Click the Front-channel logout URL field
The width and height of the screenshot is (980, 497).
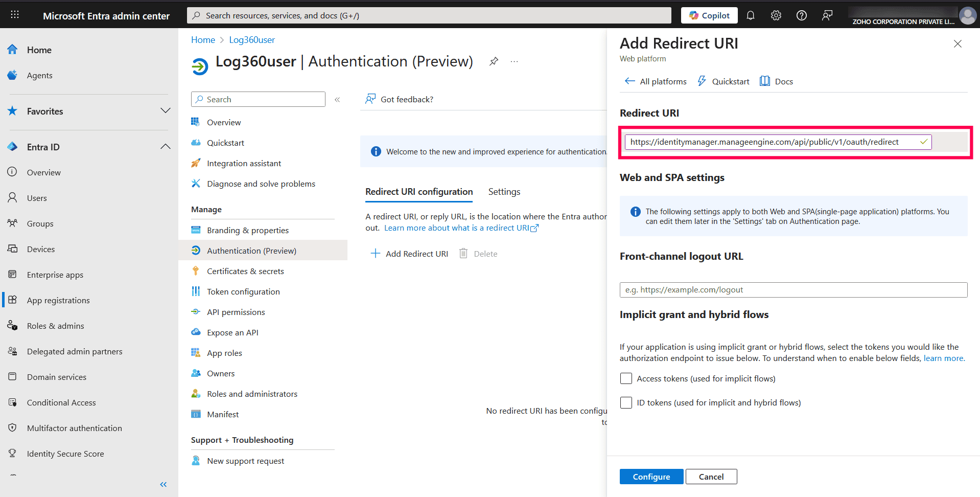click(x=792, y=289)
